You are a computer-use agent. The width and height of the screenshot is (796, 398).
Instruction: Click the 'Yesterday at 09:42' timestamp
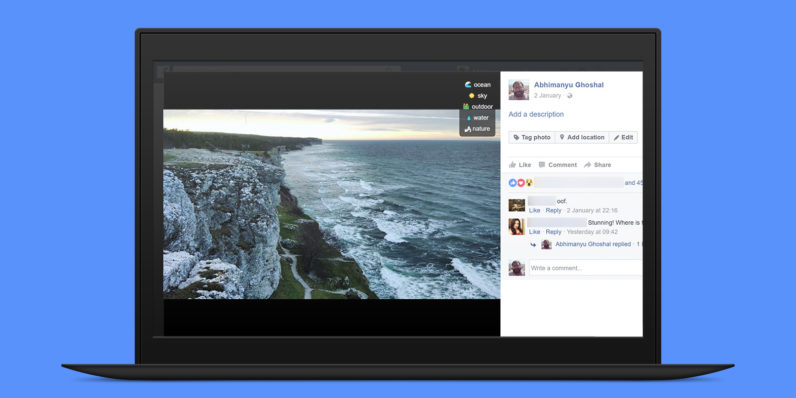[x=592, y=232]
